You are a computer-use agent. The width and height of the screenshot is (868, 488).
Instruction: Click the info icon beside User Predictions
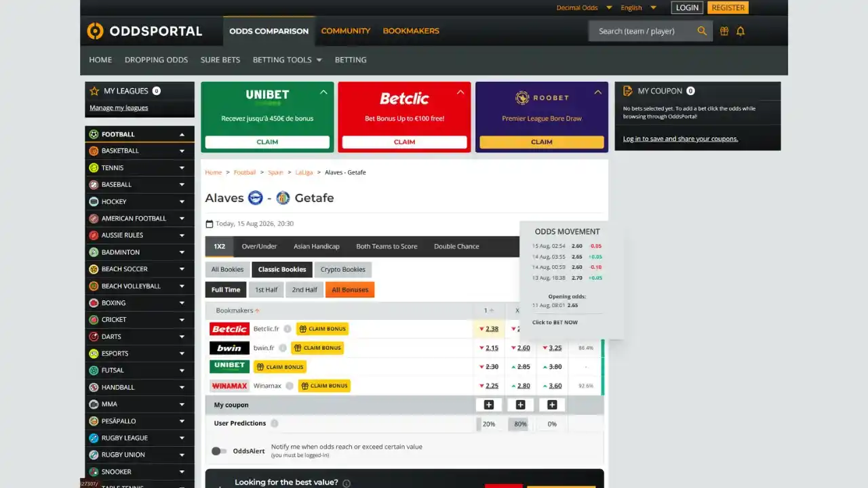(x=275, y=424)
